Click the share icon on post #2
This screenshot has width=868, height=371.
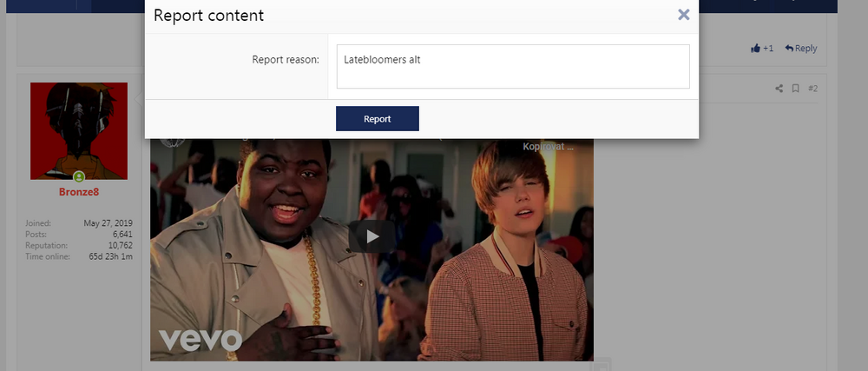click(x=779, y=89)
